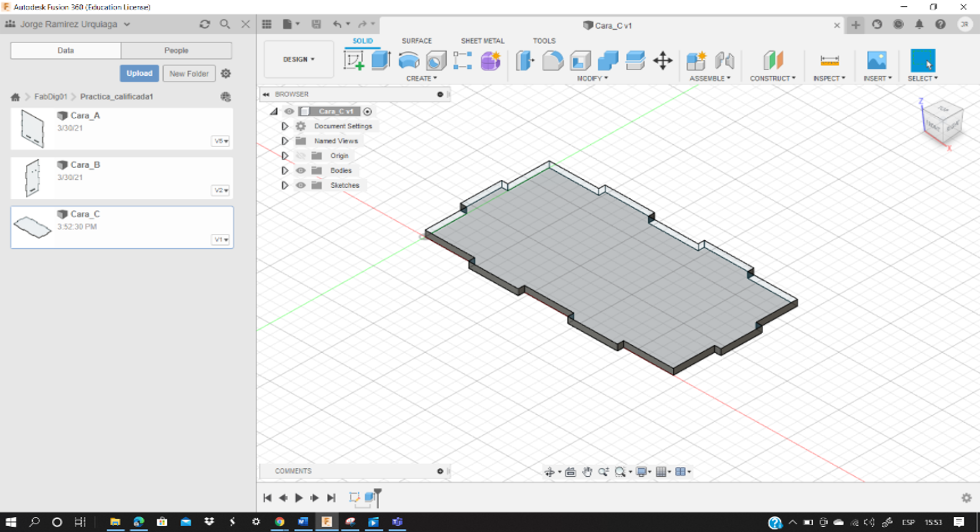Viewport: 980px width, 532px height.
Task: Switch to the People tab
Action: coord(176,50)
